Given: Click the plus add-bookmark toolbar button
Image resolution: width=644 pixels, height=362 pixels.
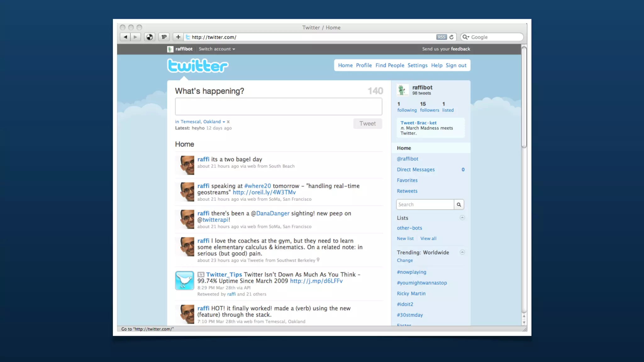Looking at the screenshot, I should coord(178,37).
